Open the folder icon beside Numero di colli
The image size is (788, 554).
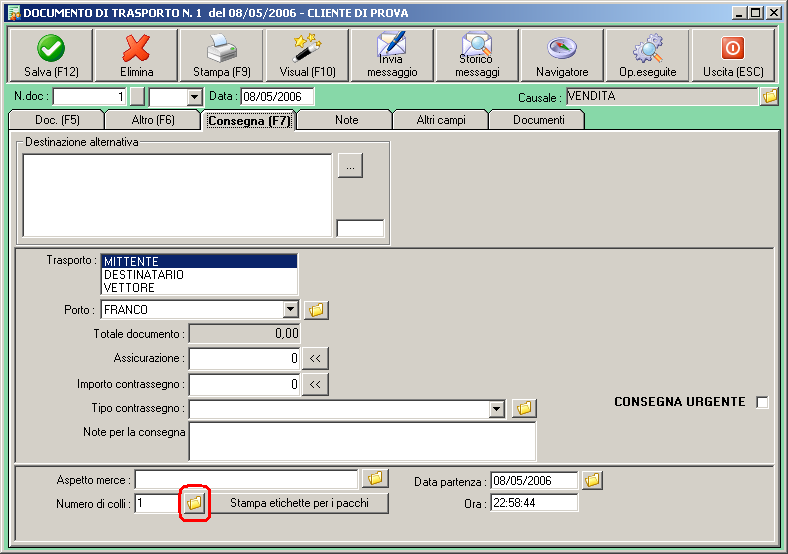pos(194,503)
